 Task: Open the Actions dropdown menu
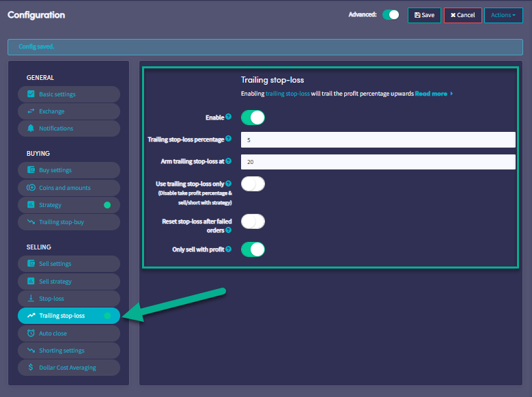point(503,15)
